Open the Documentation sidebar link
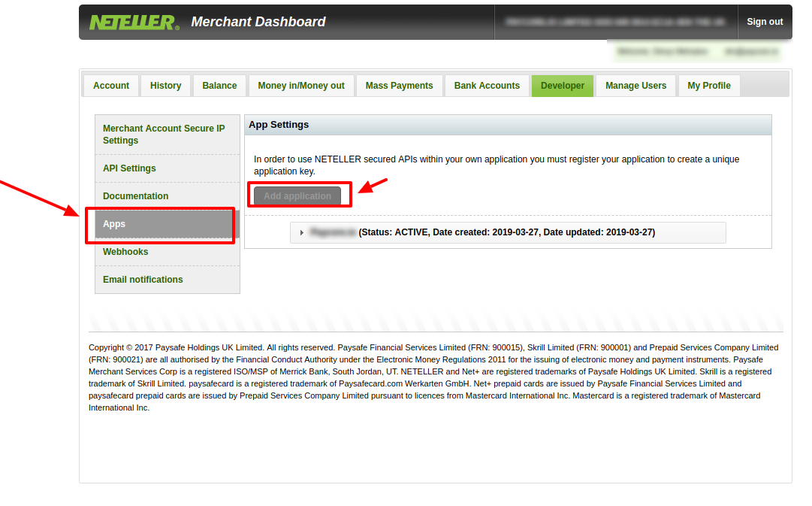The height and width of the screenshot is (506, 812). [168, 196]
